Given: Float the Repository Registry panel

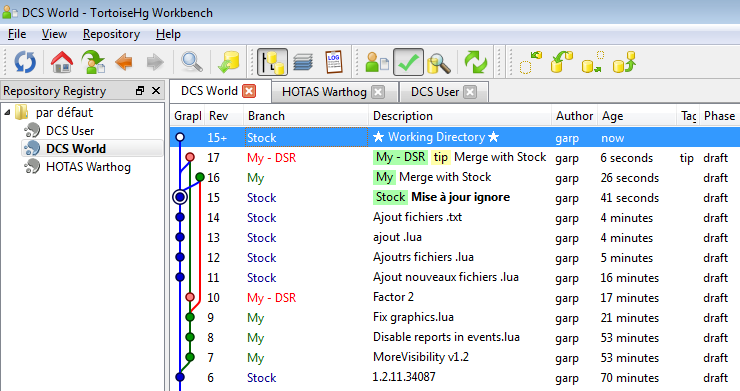Looking at the screenshot, I should 140,91.
